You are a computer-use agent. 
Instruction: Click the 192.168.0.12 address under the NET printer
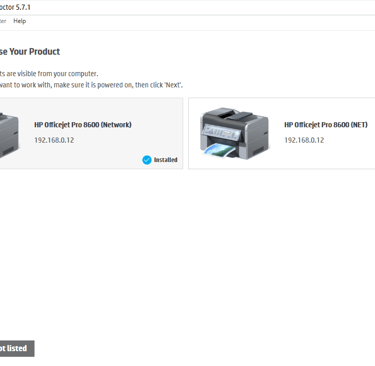[304, 140]
